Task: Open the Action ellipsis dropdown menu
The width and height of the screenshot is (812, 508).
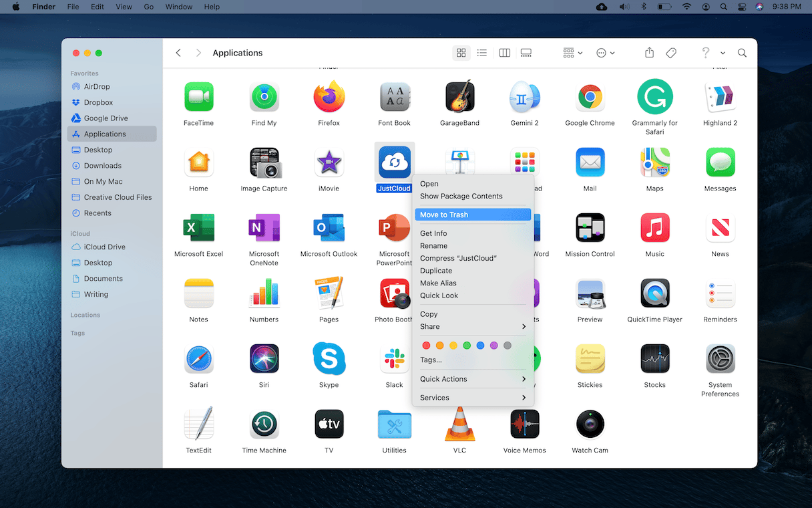Action: pos(605,53)
